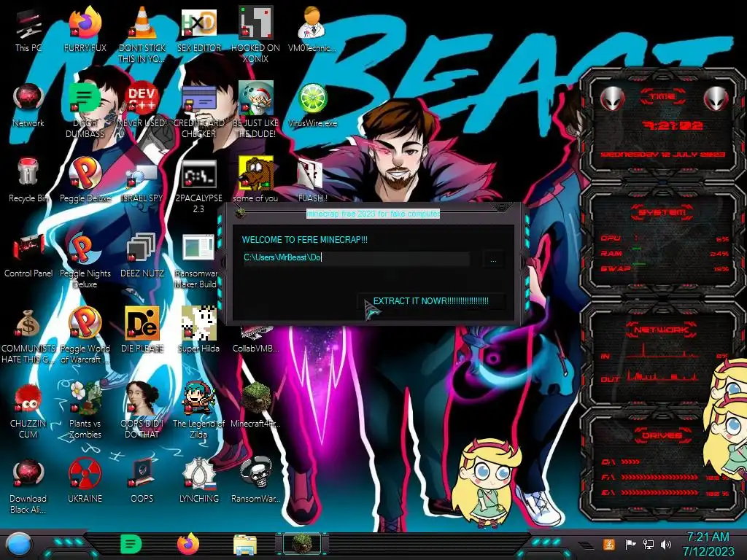
Task: Launch The Legend of Zilda icon
Action: click(198, 411)
